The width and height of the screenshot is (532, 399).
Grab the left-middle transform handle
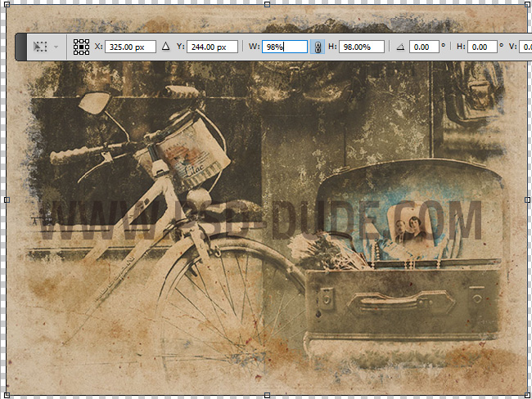click(7, 200)
